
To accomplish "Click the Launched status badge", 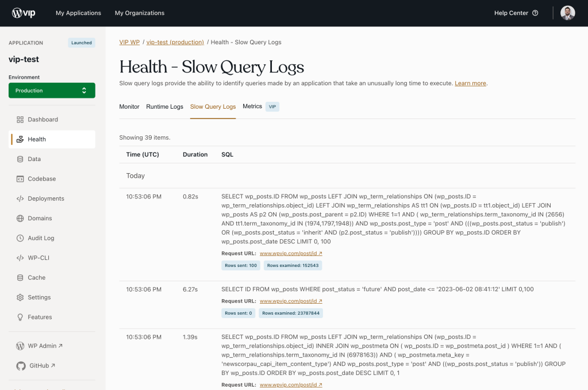I will 82,43.
